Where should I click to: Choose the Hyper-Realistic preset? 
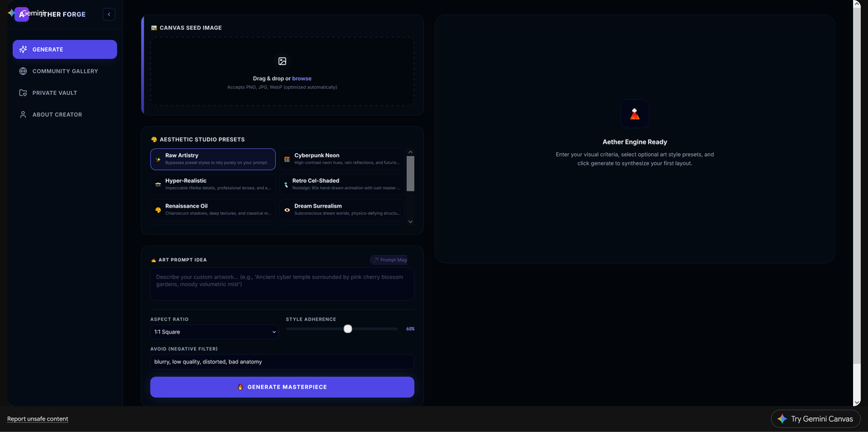(x=213, y=184)
